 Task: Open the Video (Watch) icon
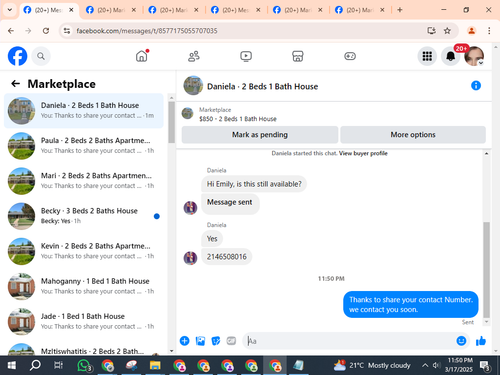[246, 56]
